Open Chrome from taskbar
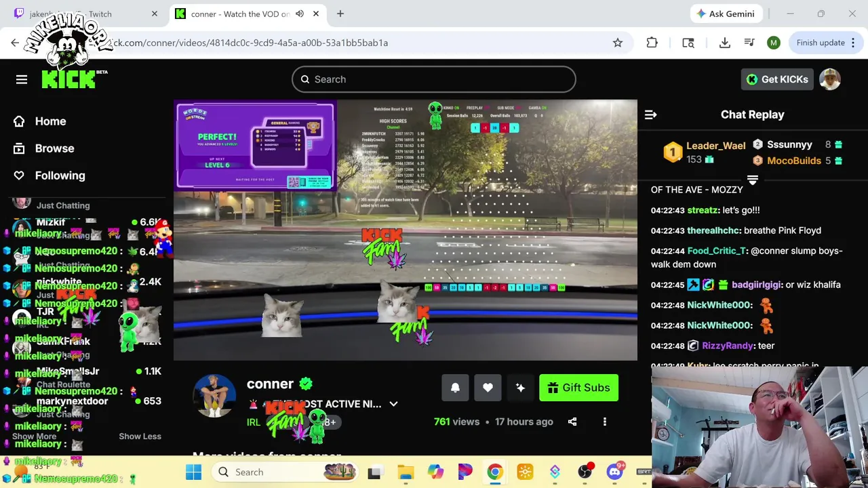The width and height of the screenshot is (868, 488). 495,472
